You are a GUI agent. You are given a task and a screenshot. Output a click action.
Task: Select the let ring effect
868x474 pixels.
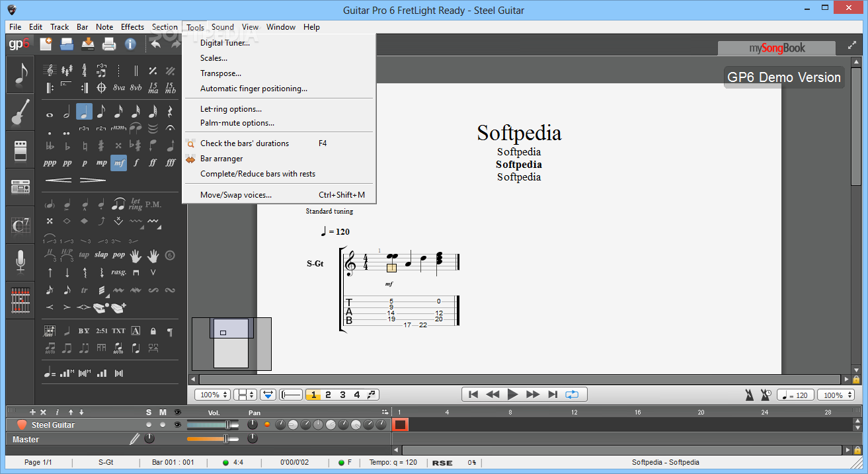click(x=136, y=204)
